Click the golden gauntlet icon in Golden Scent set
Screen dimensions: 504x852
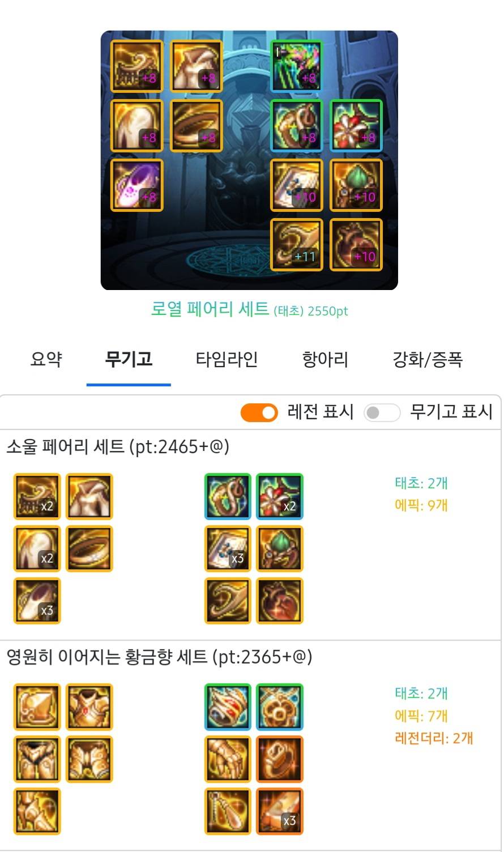point(228,759)
